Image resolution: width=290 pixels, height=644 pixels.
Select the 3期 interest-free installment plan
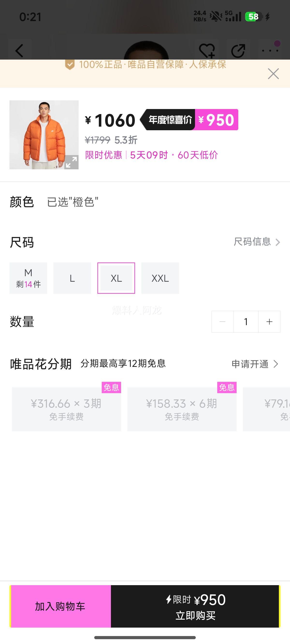(66, 409)
